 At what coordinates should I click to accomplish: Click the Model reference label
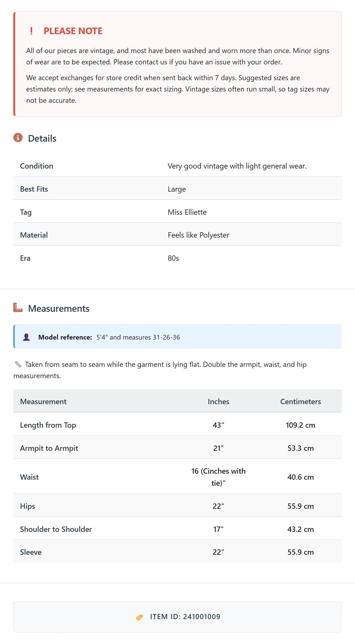pyautogui.click(x=65, y=337)
